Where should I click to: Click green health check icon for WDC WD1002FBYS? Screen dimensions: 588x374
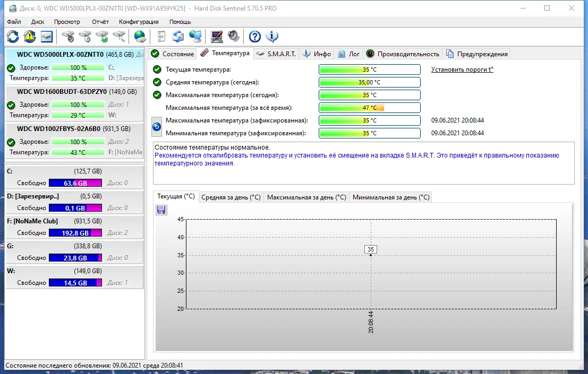click(x=11, y=142)
